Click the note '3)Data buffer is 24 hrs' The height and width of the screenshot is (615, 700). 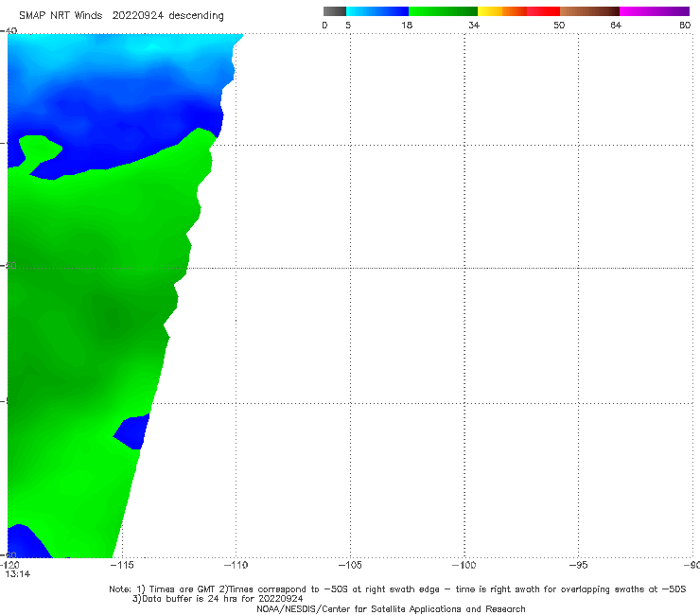(x=218, y=599)
